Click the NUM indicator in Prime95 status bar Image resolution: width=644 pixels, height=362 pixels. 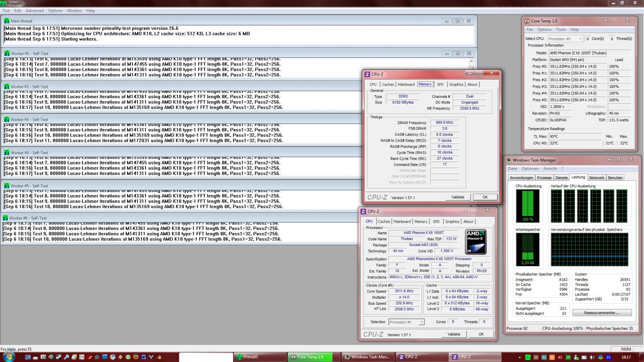click(626, 349)
